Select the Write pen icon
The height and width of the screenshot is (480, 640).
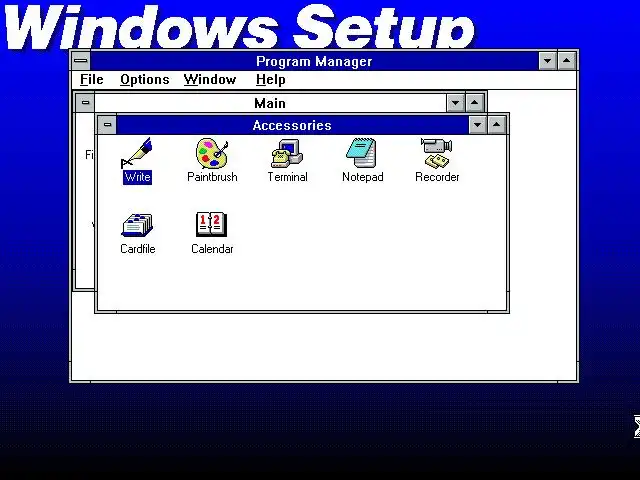tap(137, 153)
